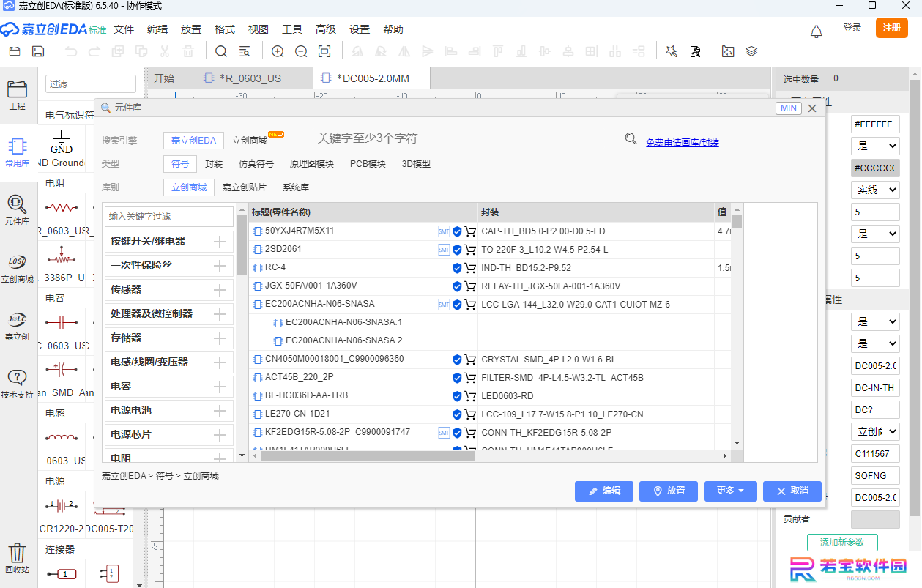Viewport: 922px width, 588px height.
Task: Click the verified shield icon for ACT45B_220_2P
Action: 457,378
